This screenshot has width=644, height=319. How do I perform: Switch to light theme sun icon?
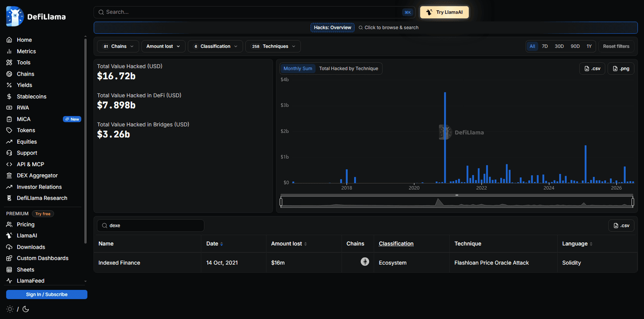click(10, 309)
